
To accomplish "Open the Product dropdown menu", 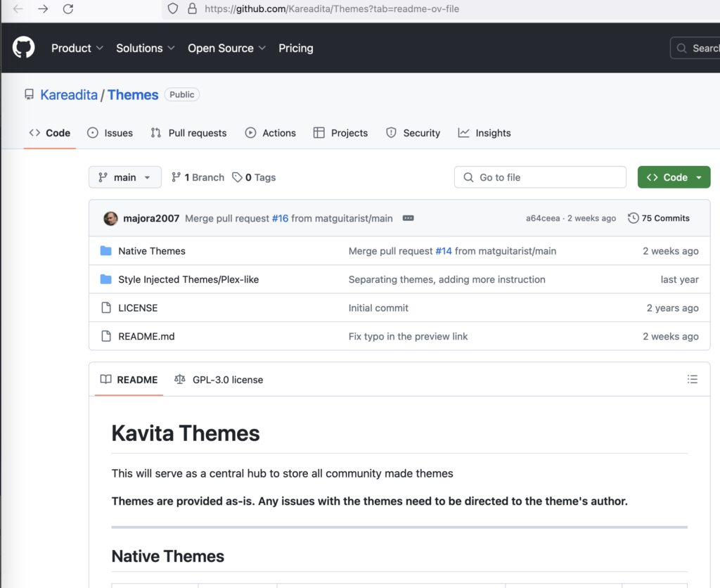I will [77, 49].
